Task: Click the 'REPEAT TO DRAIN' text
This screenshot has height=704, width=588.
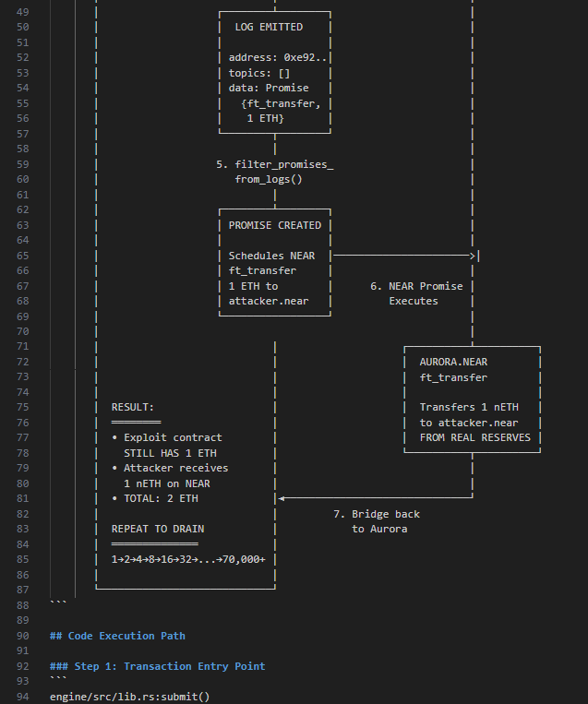Action: click(158, 529)
